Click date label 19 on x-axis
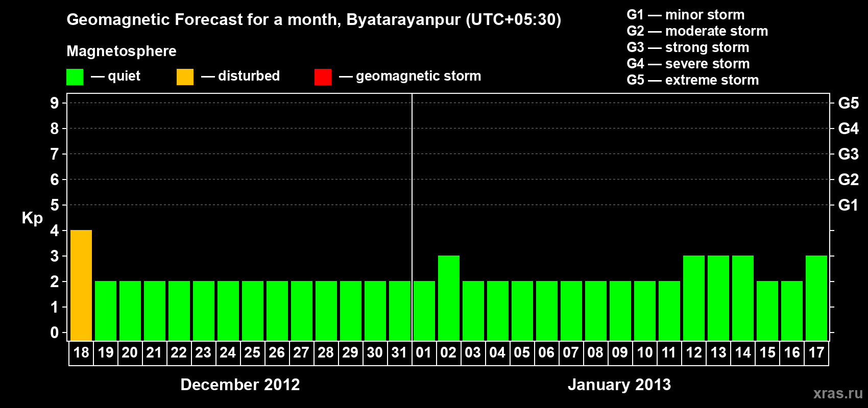The image size is (868, 408). (x=106, y=352)
